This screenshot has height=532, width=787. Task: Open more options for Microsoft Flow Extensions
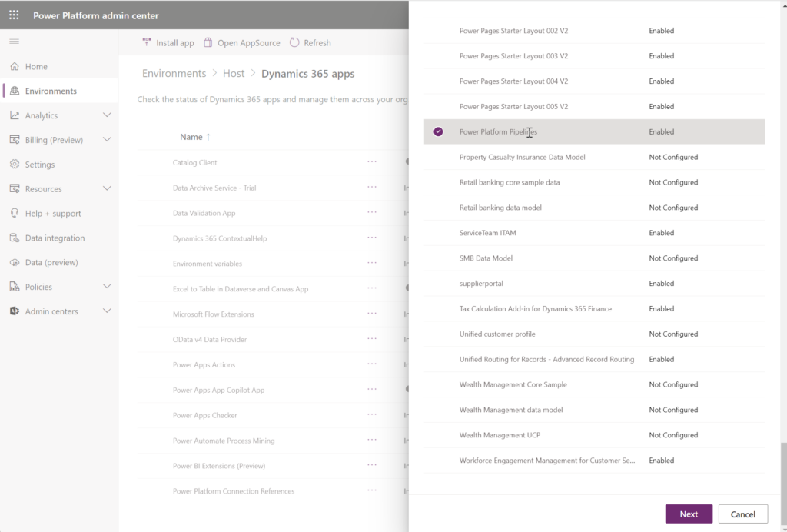(372, 314)
